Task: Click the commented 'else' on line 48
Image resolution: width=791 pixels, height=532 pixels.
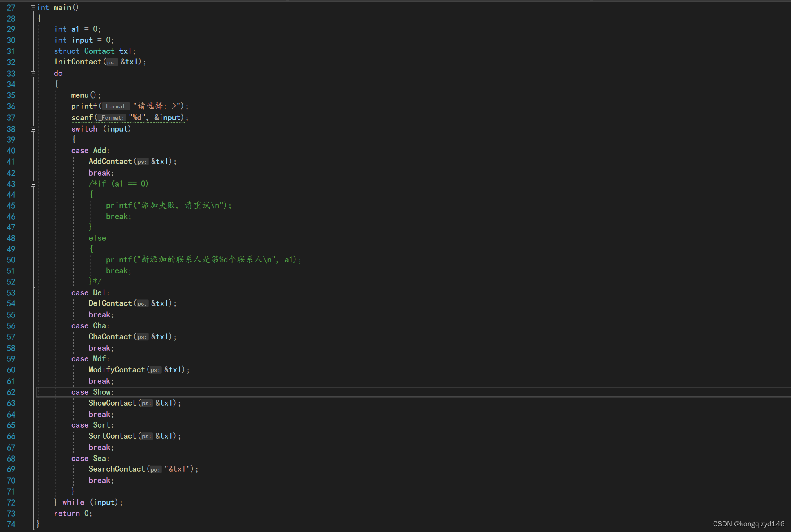Action: pyautogui.click(x=97, y=238)
